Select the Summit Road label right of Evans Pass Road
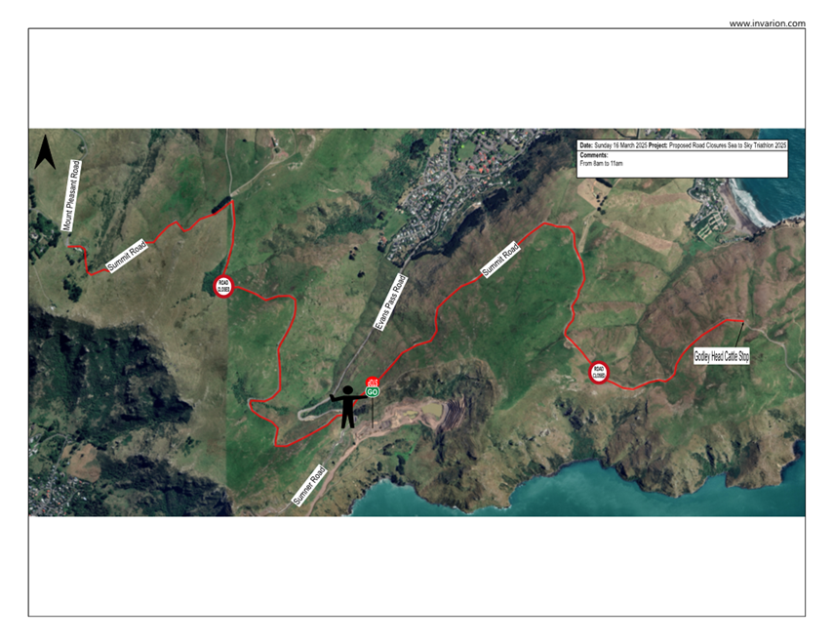This screenshot has height=644, width=833. [500, 260]
